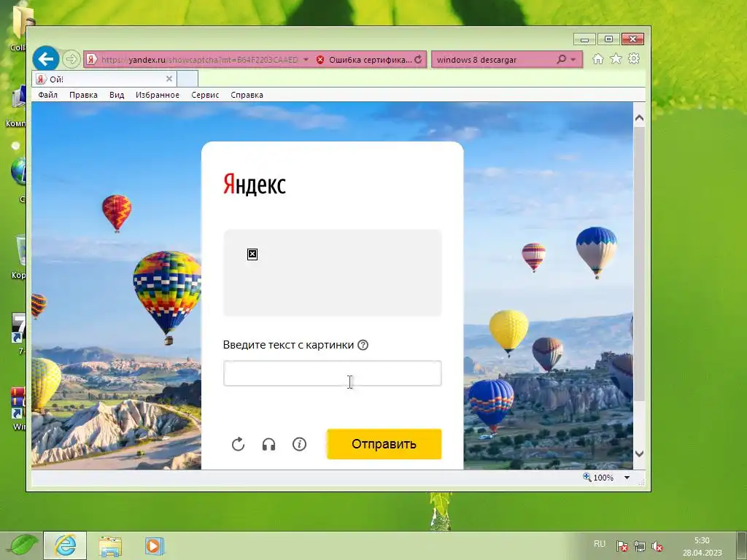747x560 pixels.
Task: Maximize the Internet Explorer window
Action: (x=608, y=39)
